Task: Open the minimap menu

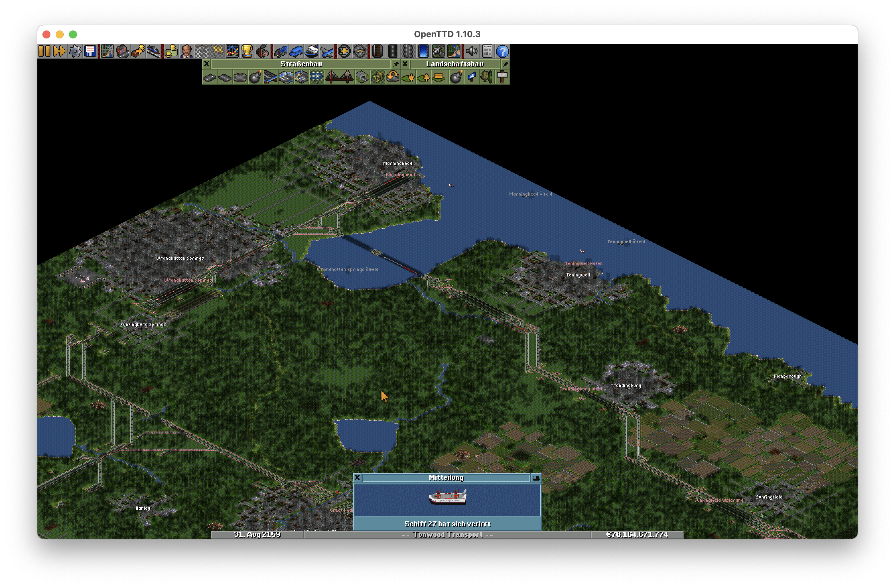Action: (107, 51)
